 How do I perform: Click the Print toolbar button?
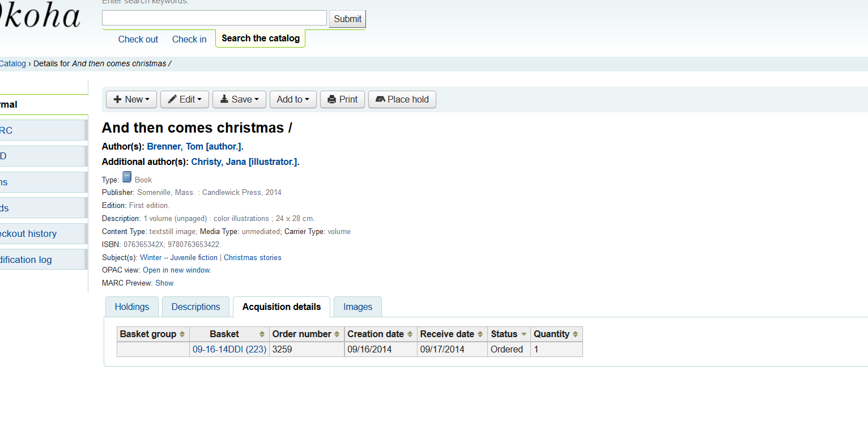point(342,99)
